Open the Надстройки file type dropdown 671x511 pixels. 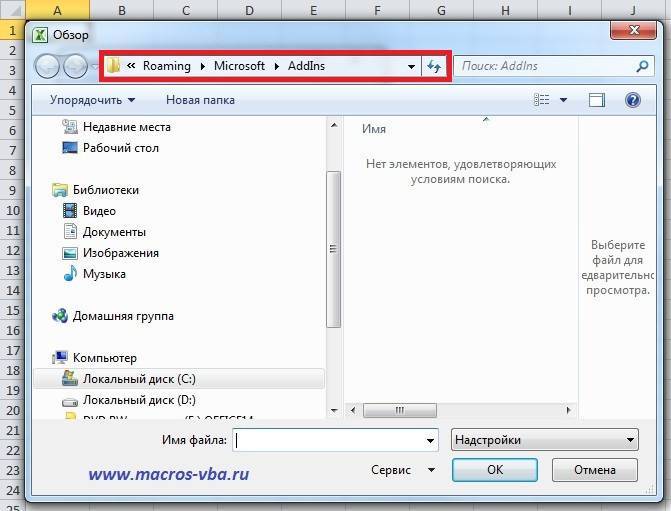544,439
